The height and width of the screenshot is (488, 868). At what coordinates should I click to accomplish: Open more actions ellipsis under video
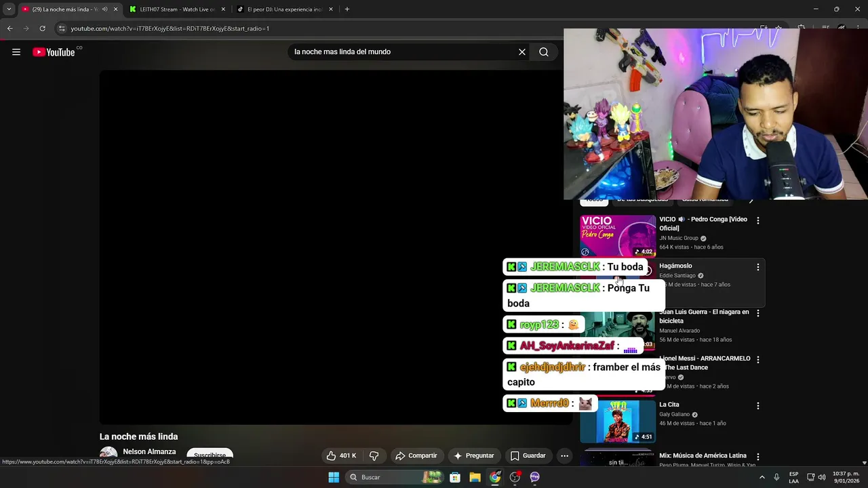tap(564, 455)
